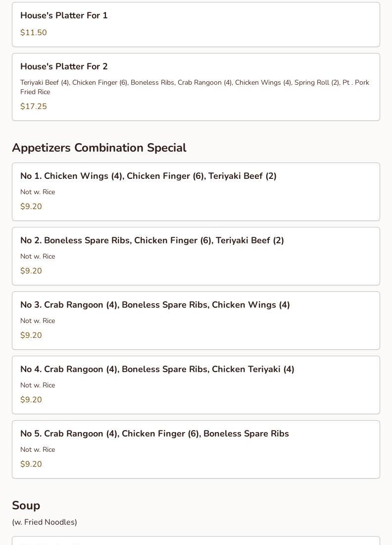This screenshot has width=392, height=545.
Task: Open the first partially visible Soup item
Action: coord(196,541)
